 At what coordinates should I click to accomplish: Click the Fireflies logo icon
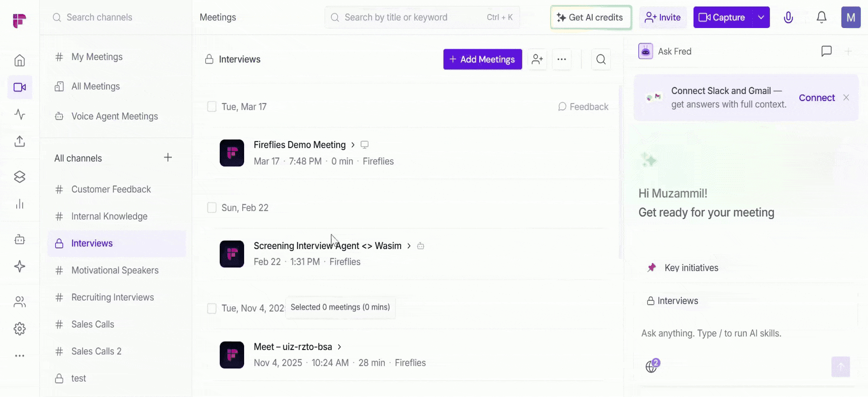point(19,21)
